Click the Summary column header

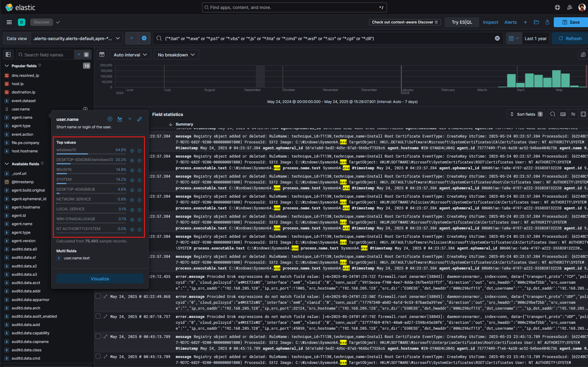coord(184,124)
